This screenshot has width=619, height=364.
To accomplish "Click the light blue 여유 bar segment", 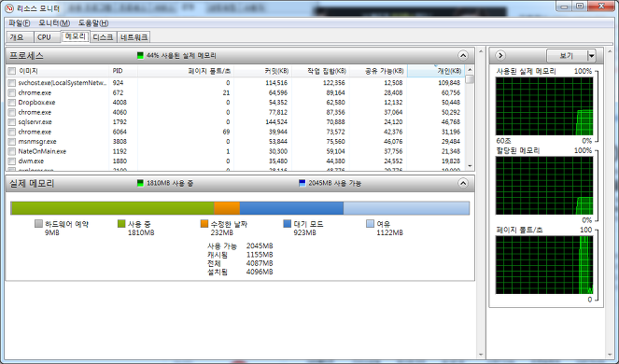I will (x=406, y=208).
